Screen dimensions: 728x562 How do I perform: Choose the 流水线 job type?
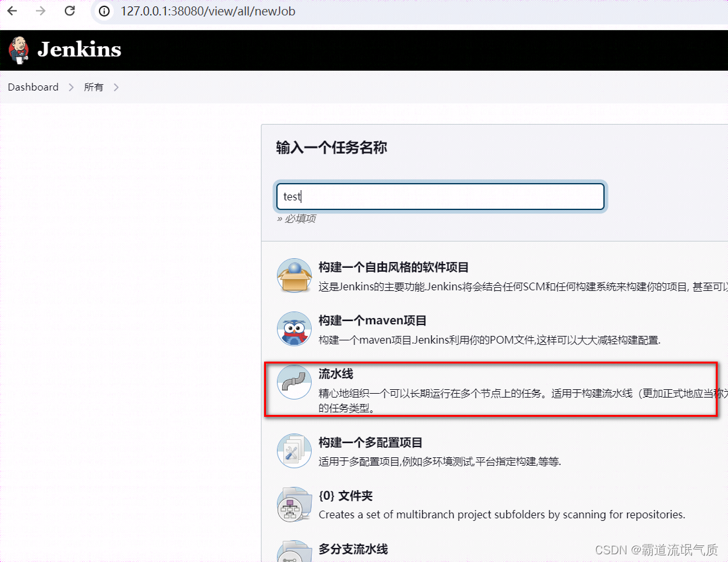click(x=335, y=374)
